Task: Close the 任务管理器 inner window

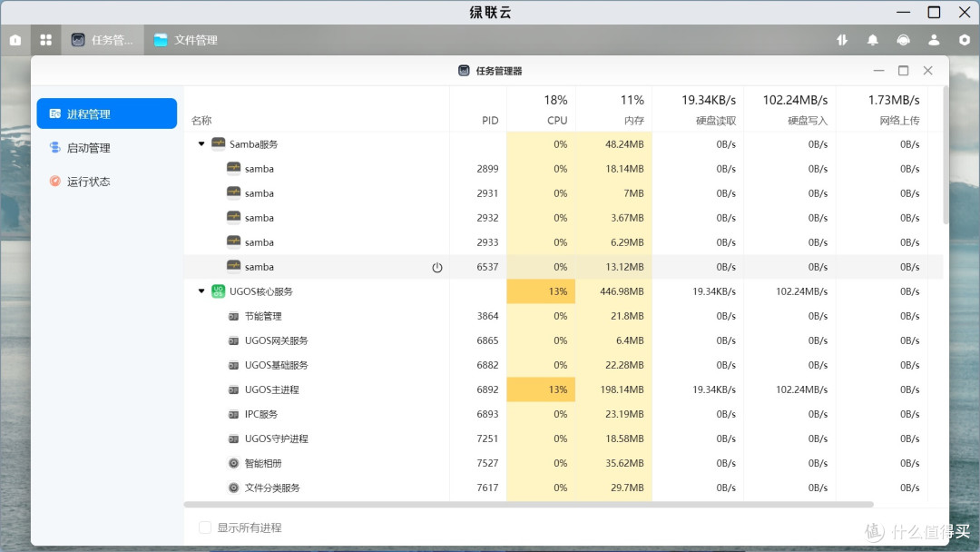Action: (928, 71)
